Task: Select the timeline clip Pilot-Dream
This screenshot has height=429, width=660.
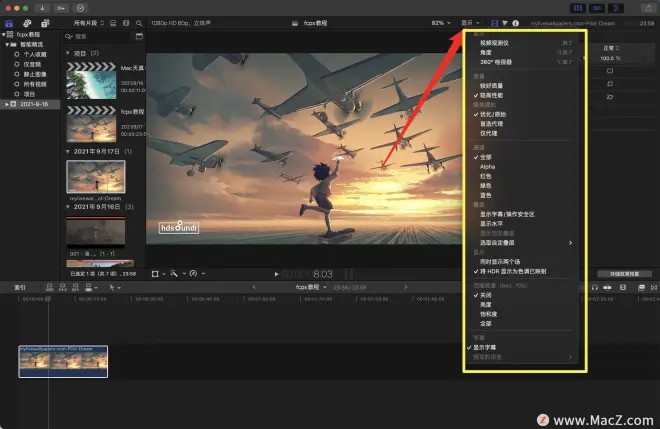Action: pyautogui.click(x=63, y=362)
